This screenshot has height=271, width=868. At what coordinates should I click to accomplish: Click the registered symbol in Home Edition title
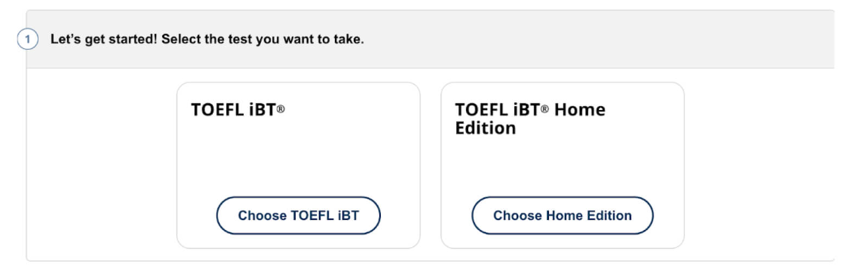544,109
